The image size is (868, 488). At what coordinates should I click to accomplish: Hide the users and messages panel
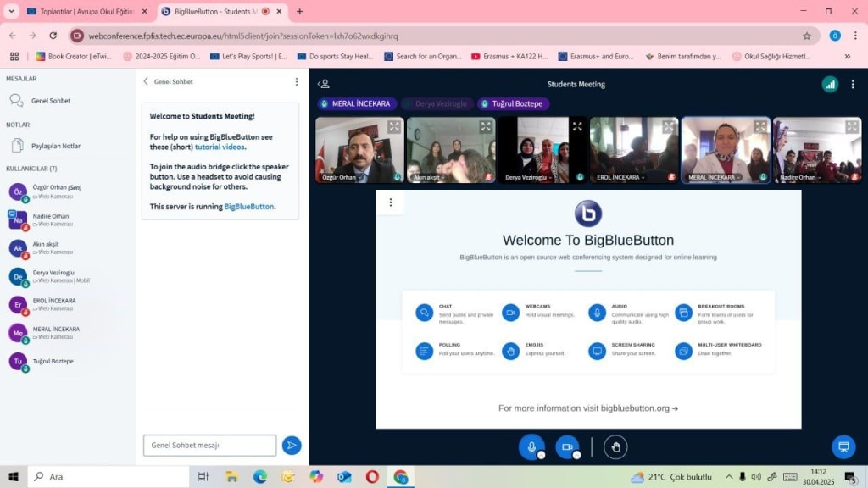324,84
